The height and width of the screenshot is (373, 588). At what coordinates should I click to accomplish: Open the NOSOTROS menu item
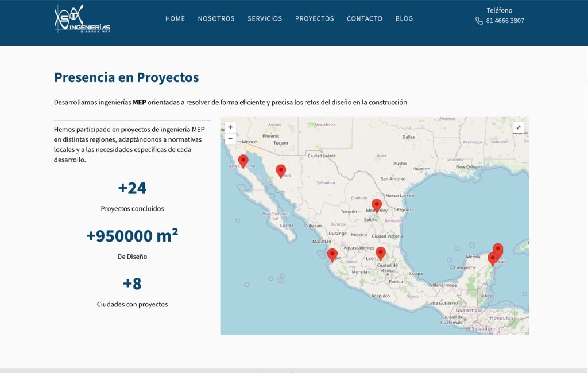tap(216, 19)
